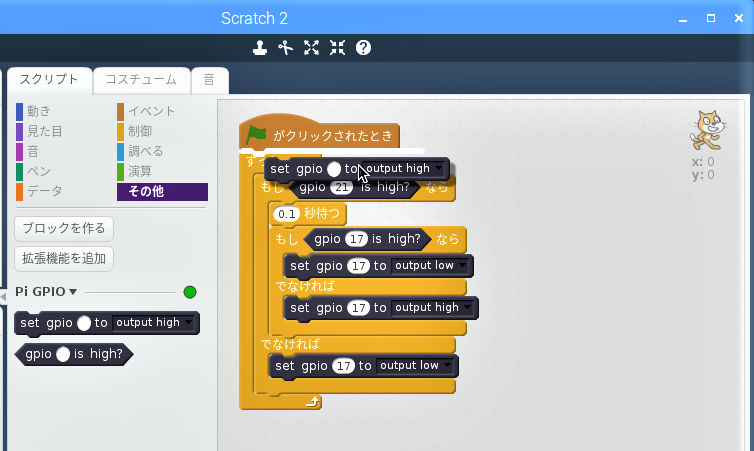Select the その他 block category

tap(163, 191)
